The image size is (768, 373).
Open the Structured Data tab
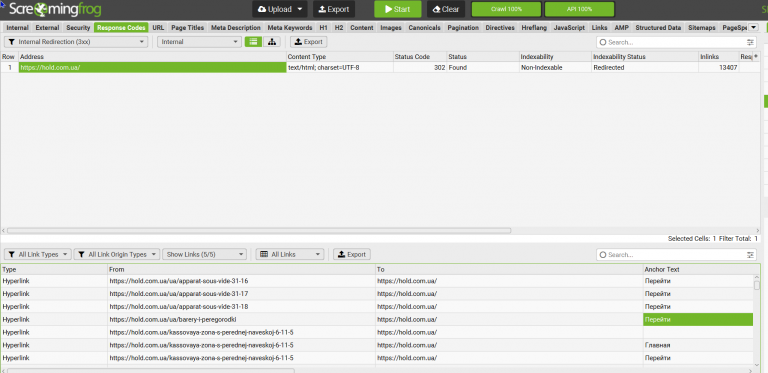[658, 28]
